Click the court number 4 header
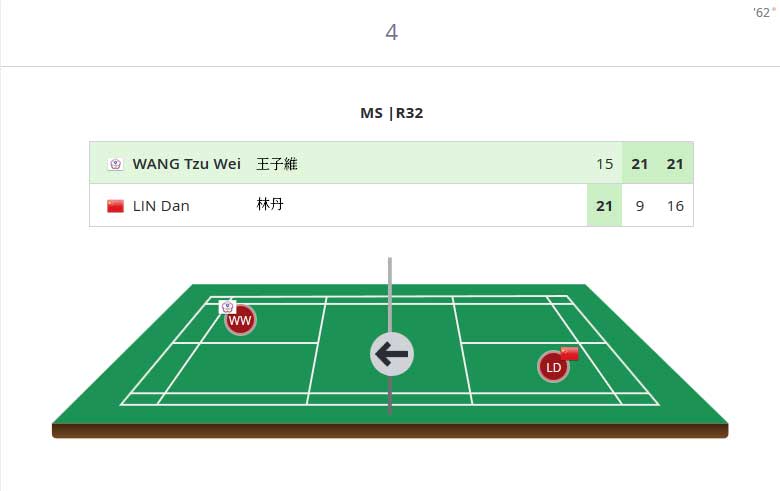Image resolution: width=780 pixels, height=491 pixels. click(x=391, y=33)
